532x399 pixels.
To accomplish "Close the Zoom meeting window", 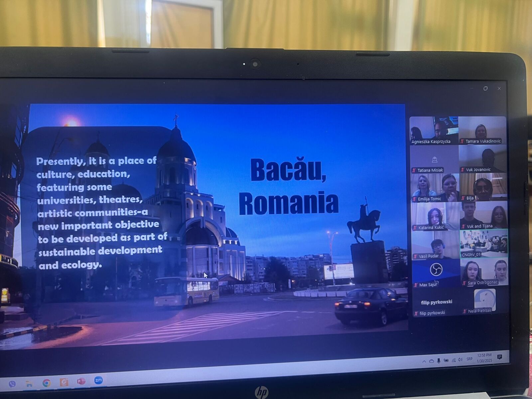I will [499, 88].
